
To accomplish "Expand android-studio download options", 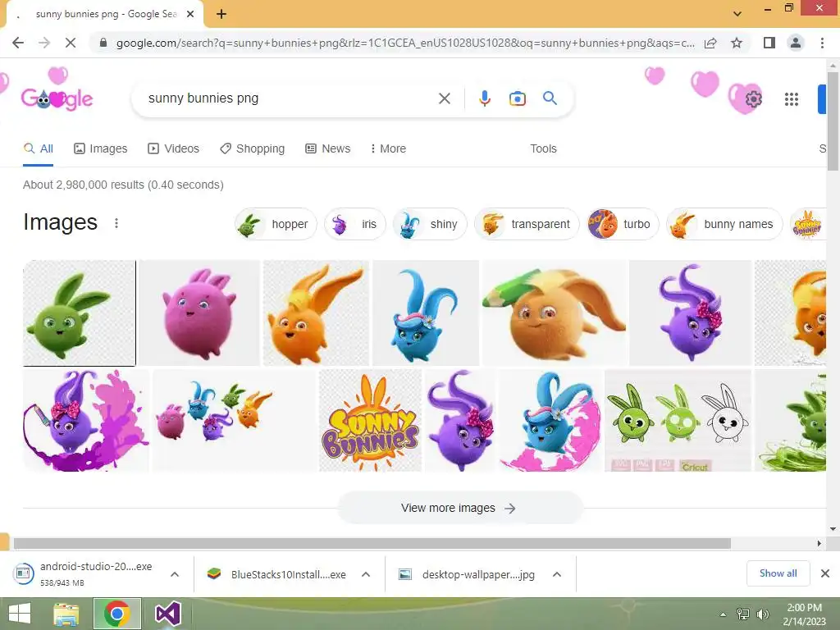I will (175, 574).
